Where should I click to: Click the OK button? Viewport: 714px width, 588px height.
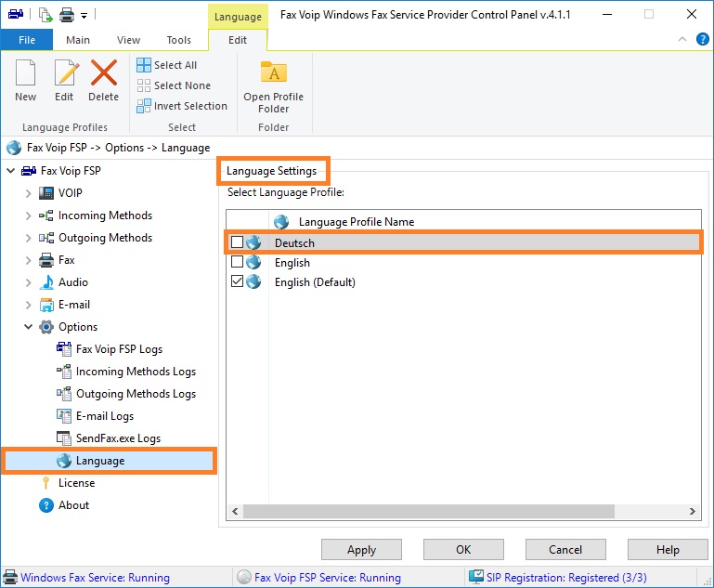[x=463, y=550]
